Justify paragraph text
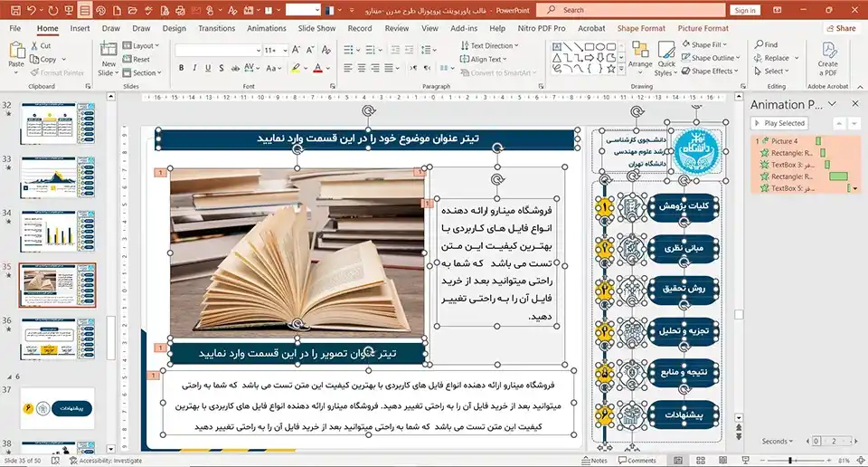Image resolution: width=868 pixels, height=467 pixels. click(389, 68)
